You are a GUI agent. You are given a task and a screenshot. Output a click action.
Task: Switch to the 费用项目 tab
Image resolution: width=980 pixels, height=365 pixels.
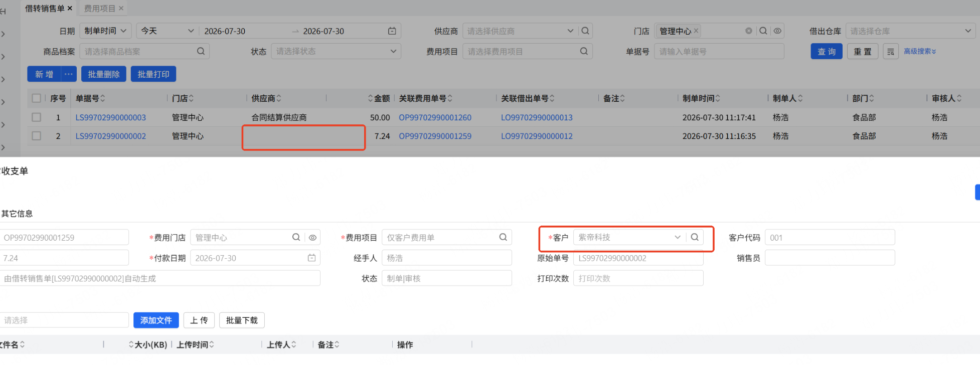(99, 9)
